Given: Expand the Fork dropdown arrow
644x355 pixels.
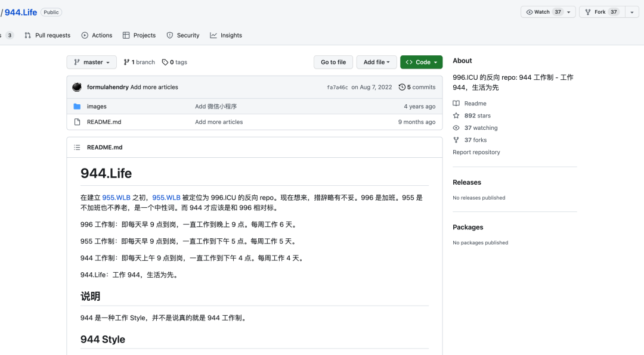Looking at the screenshot, I should point(632,12).
